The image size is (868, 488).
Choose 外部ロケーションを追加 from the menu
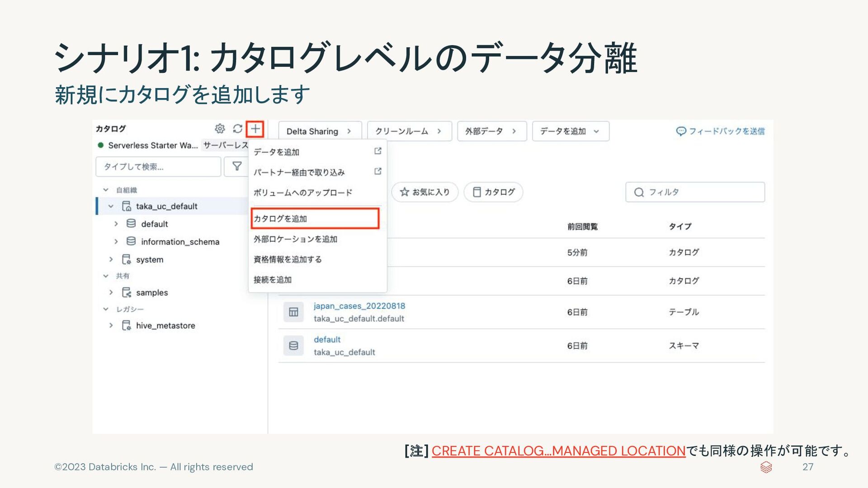317,239
